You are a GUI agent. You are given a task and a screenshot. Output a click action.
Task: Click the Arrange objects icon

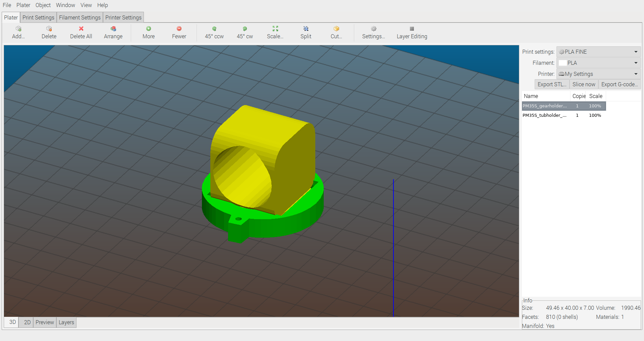point(113,29)
